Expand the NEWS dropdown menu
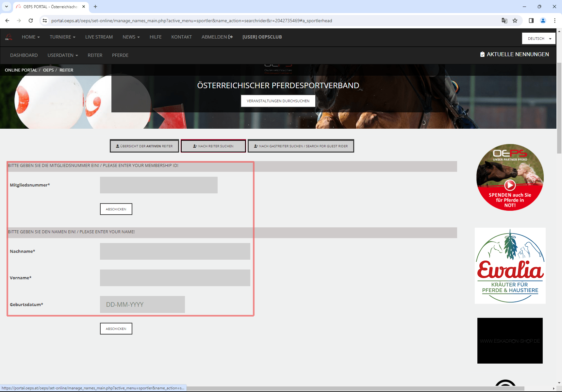Screen dimensions: 562x392 (131, 37)
